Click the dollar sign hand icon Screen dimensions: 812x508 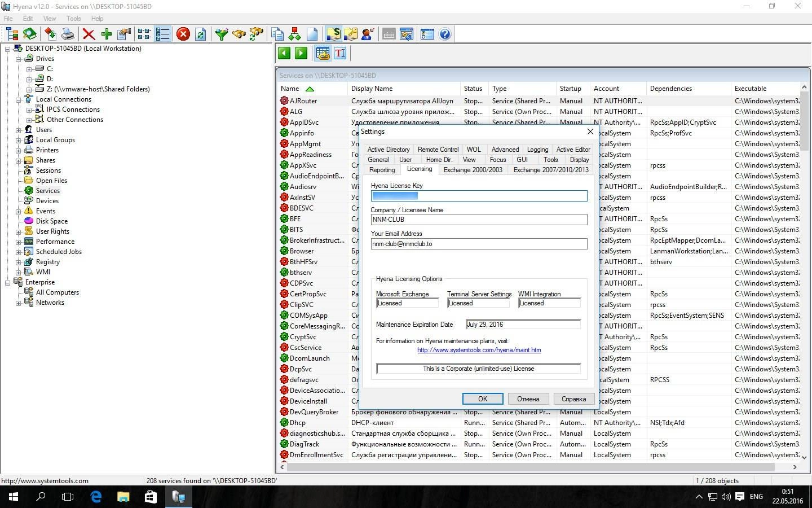(333, 34)
